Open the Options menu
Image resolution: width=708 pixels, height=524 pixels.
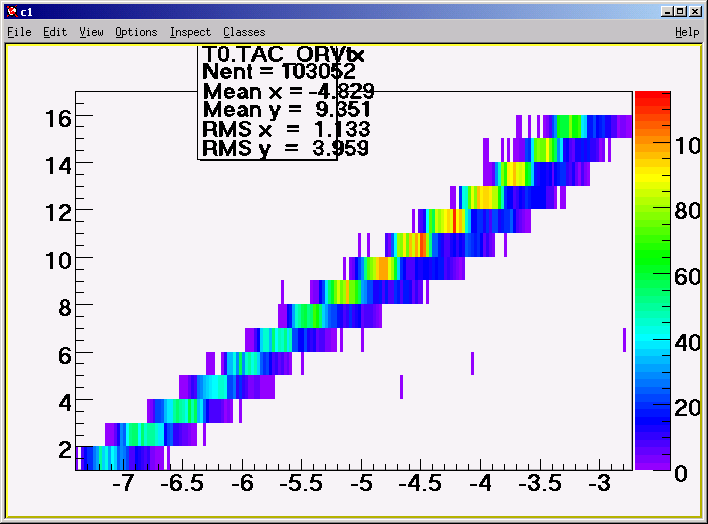click(136, 32)
